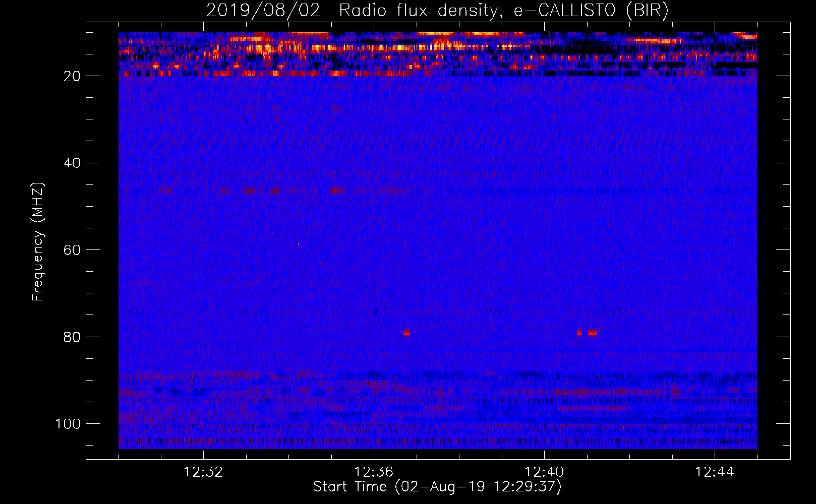Click the 12:32 time tick label
This screenshot has height=504, width=816.
click(204, 472)
